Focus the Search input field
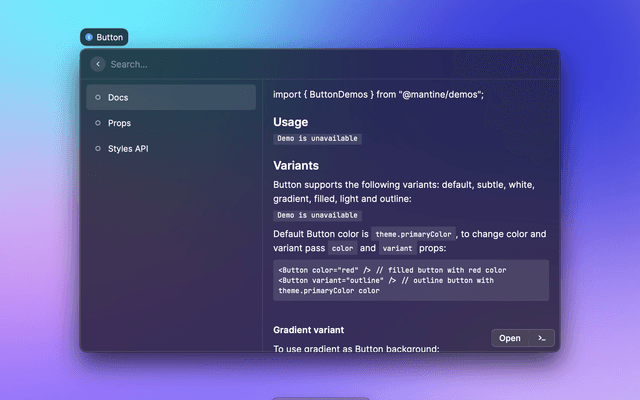The height and width of the screenshot is (400, 640). pyautogui.click(x=320, y=64)
